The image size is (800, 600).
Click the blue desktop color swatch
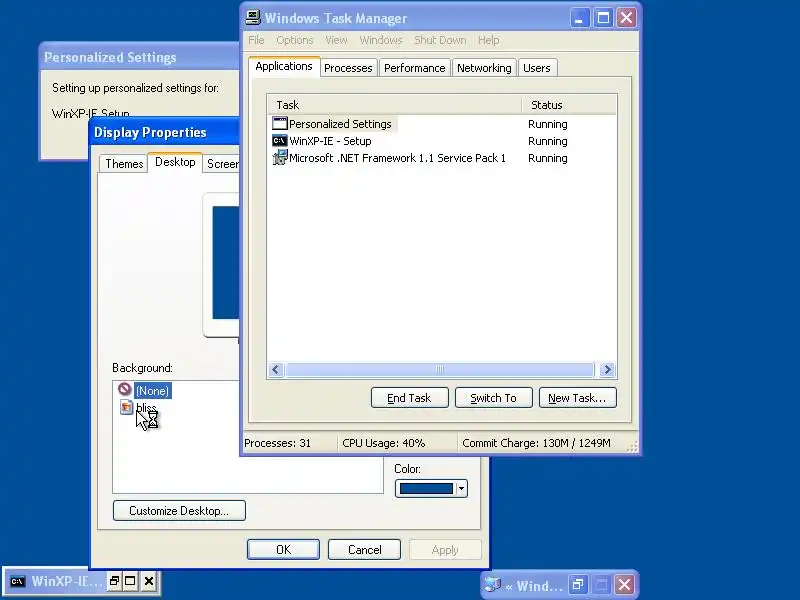point(426,488)
